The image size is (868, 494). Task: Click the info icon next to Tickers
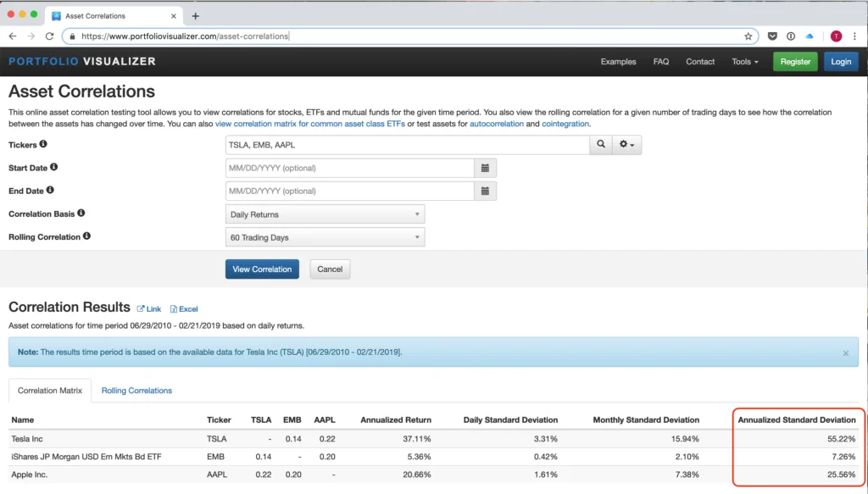[43, 144]
